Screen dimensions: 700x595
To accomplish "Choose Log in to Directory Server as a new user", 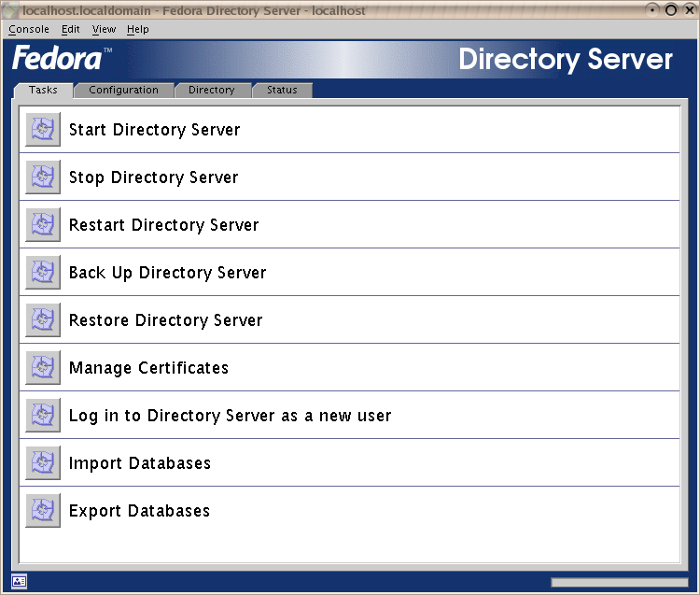I will point(230,416).
